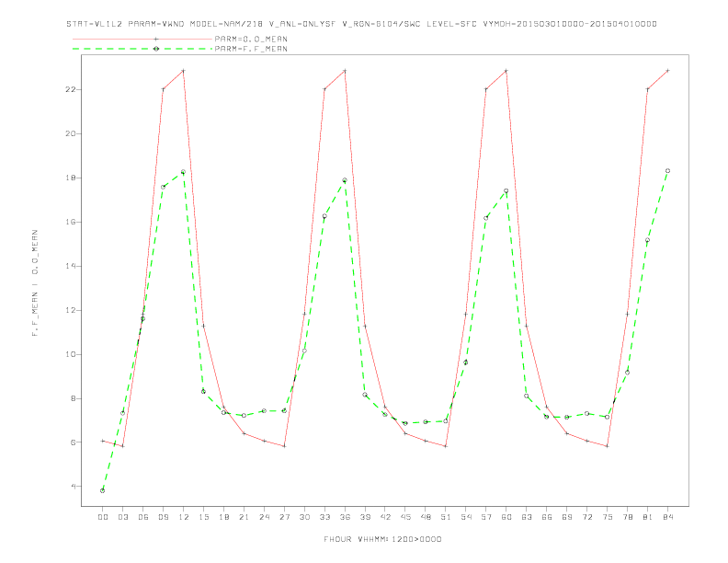Click y-axis tick label 4
Image resolution: width=728 pixels, height=563 pixels.
pos(74,487)
